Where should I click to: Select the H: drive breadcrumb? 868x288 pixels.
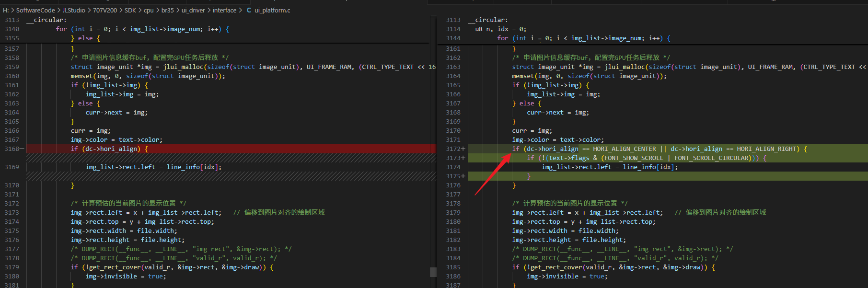[6, 10]
